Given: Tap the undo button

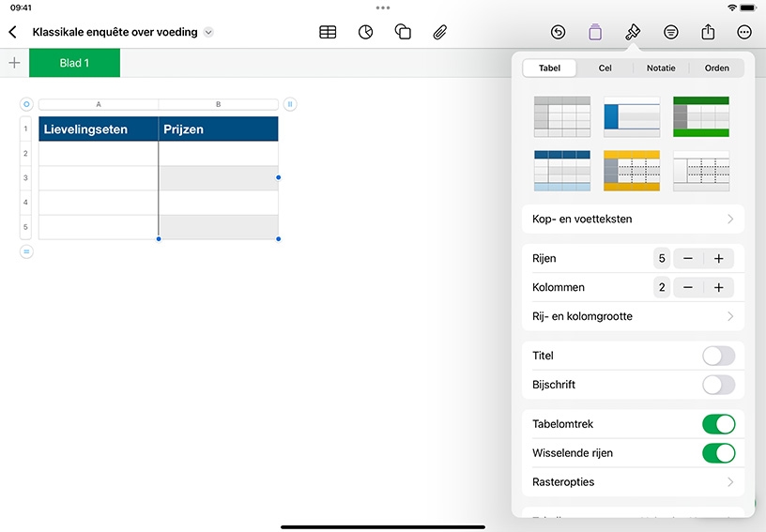Looking at the screenshot, I should [x=558, y=32].
